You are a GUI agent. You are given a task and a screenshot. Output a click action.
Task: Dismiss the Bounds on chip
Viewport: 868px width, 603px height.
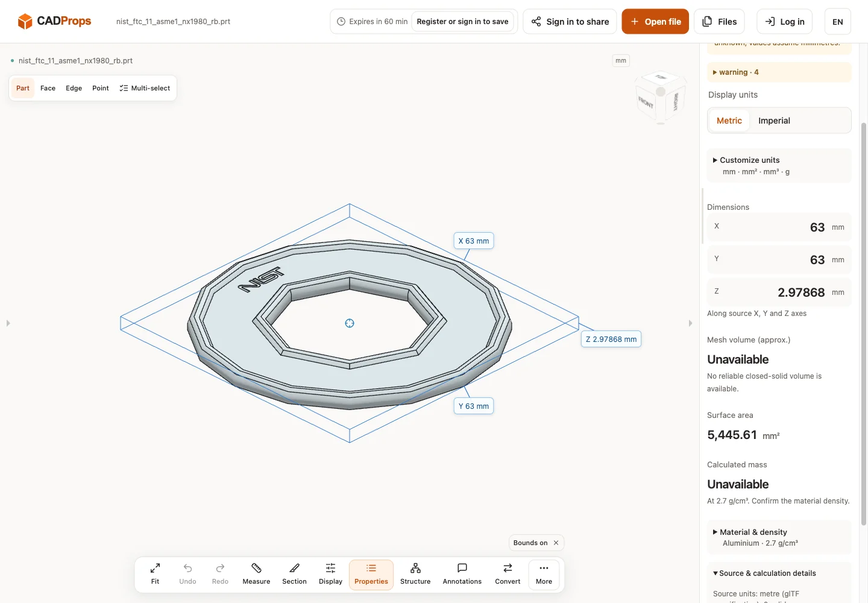(556, 543)
